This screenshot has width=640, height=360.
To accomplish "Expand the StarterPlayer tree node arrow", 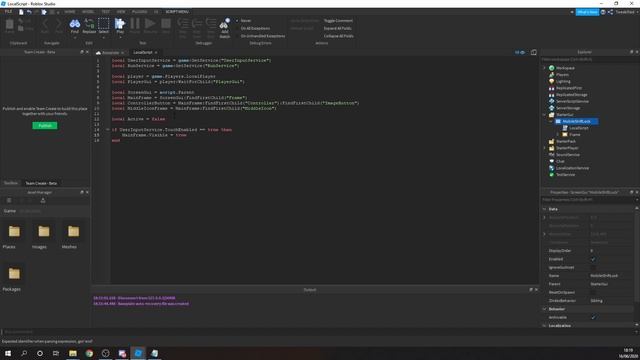I will 544,148.
